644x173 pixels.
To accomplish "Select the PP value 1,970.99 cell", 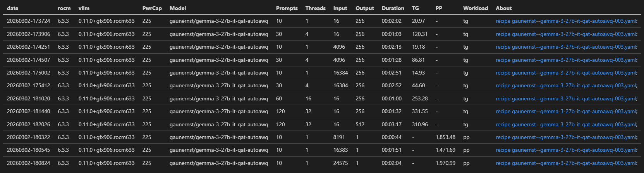I will (445, 163).
